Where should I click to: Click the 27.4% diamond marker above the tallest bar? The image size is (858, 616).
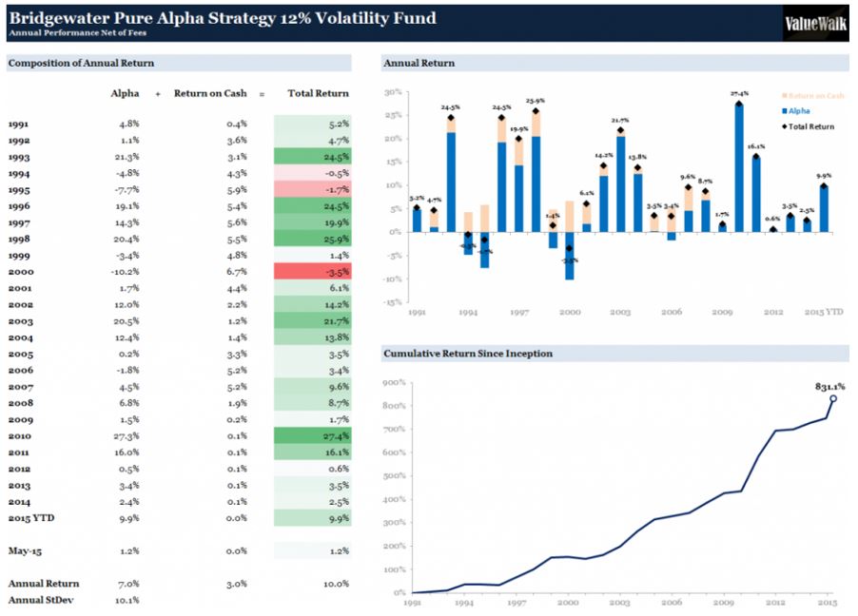[x=739, y=104]
